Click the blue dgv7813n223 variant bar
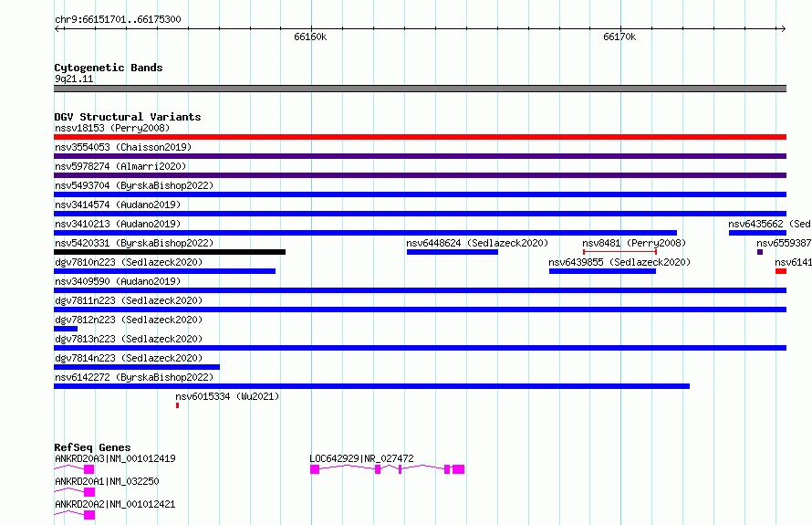The image size is (812, 525). [x=420, y=348]
